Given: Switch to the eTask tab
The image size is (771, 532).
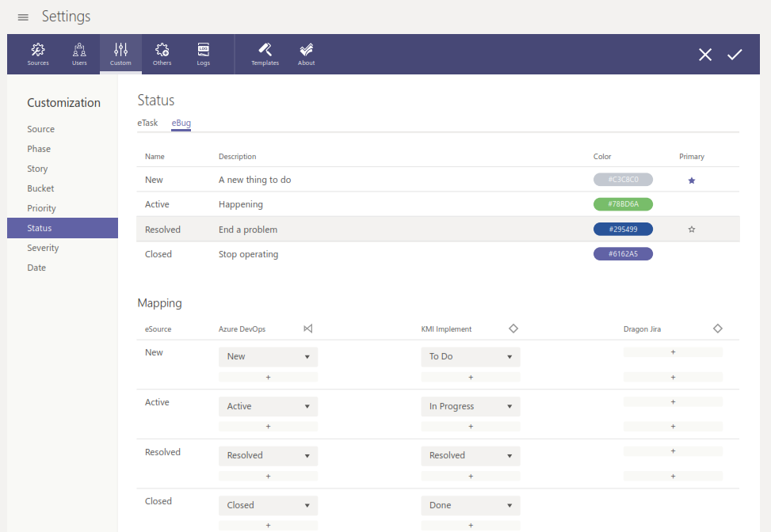Looking at the screenshot, I should pos(147,123).
